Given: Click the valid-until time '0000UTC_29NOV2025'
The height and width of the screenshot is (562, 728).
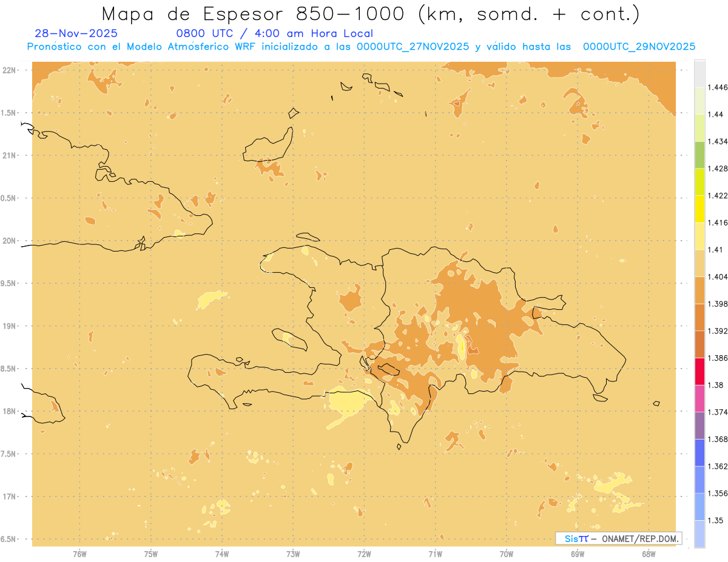Looking at the screenshot, I should click(x=639, y=46).
